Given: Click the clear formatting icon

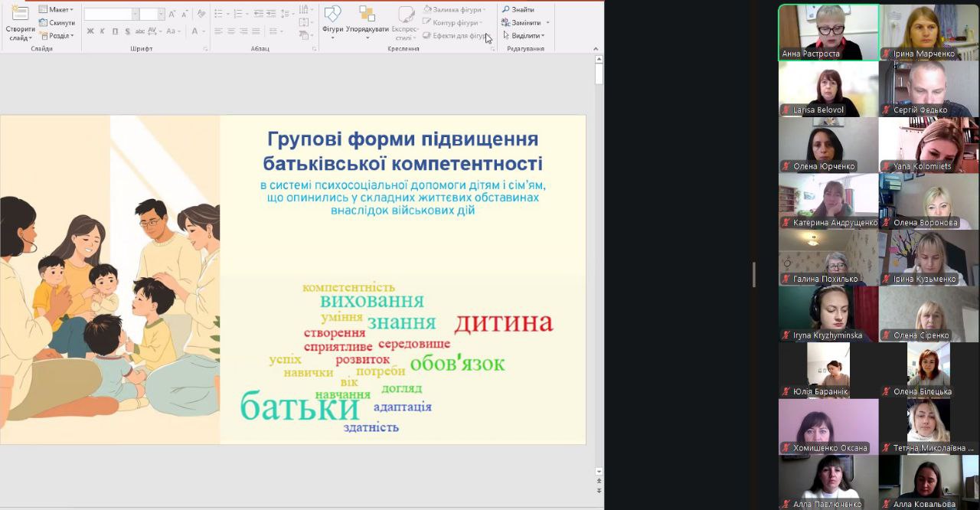Looking at the screenshot, I should point(201,14).
